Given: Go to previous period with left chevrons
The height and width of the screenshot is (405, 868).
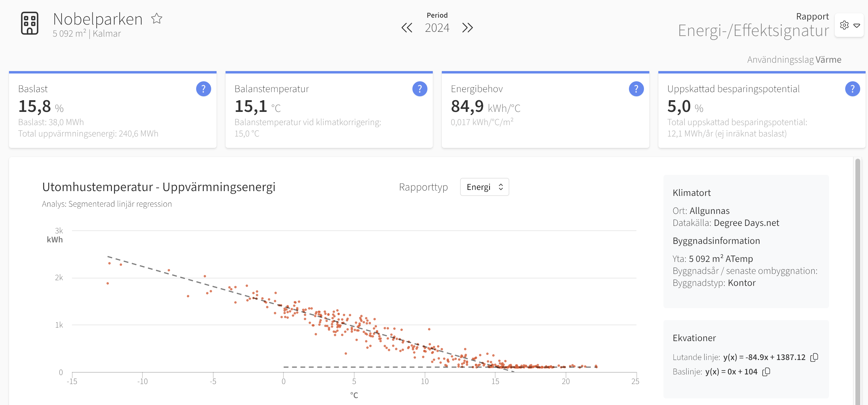Looking at the screenshot, I should coord(407,28).
